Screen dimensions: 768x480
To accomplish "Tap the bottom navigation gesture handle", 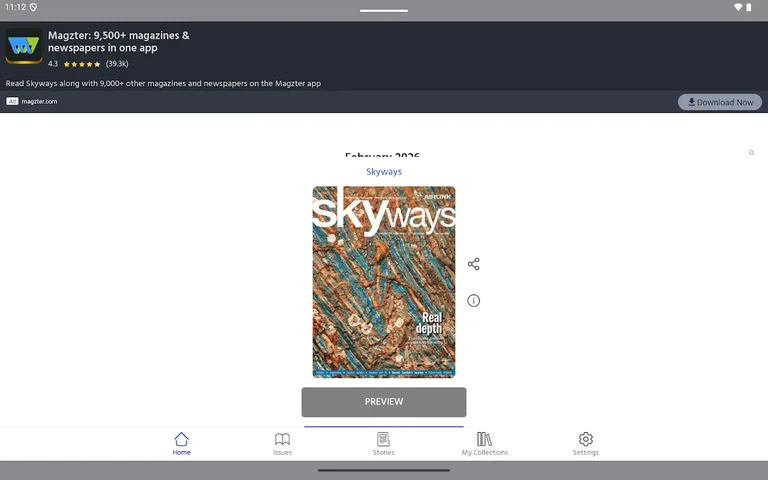I will [x=384, y=470].
